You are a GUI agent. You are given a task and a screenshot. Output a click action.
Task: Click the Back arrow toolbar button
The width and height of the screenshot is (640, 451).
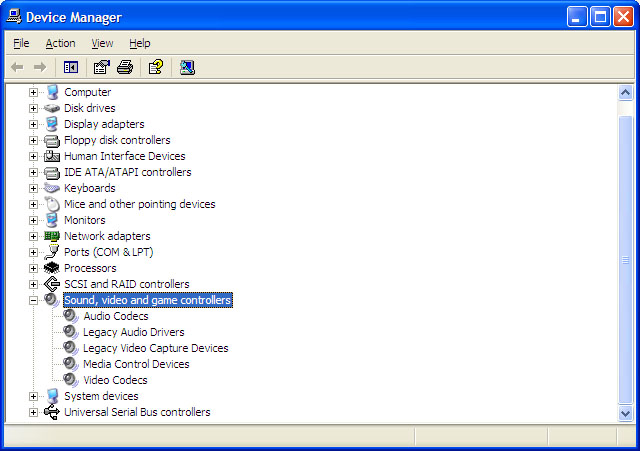point(17,67)
